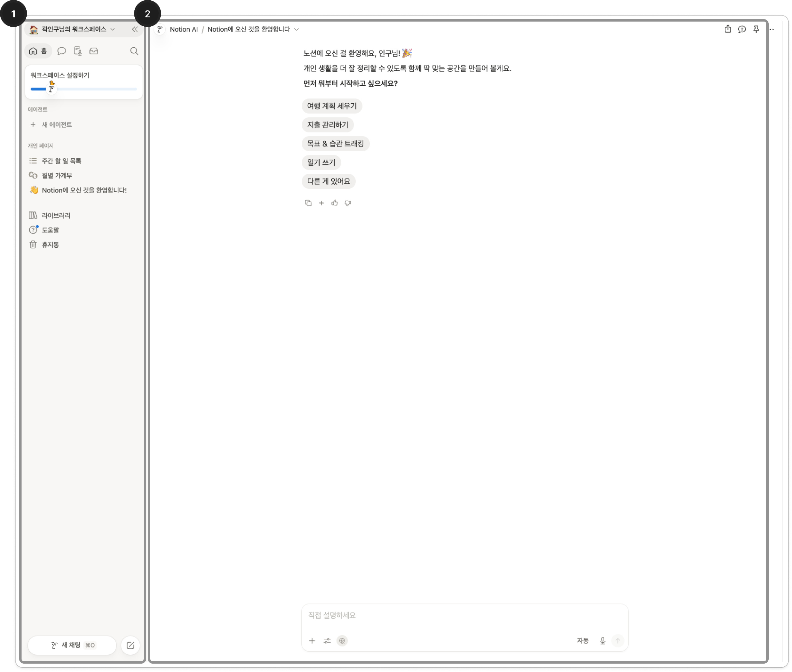Viewport: 792px width, 672px height.
Task: Click the send arrow button in chat input
Action: coord(617,641)
